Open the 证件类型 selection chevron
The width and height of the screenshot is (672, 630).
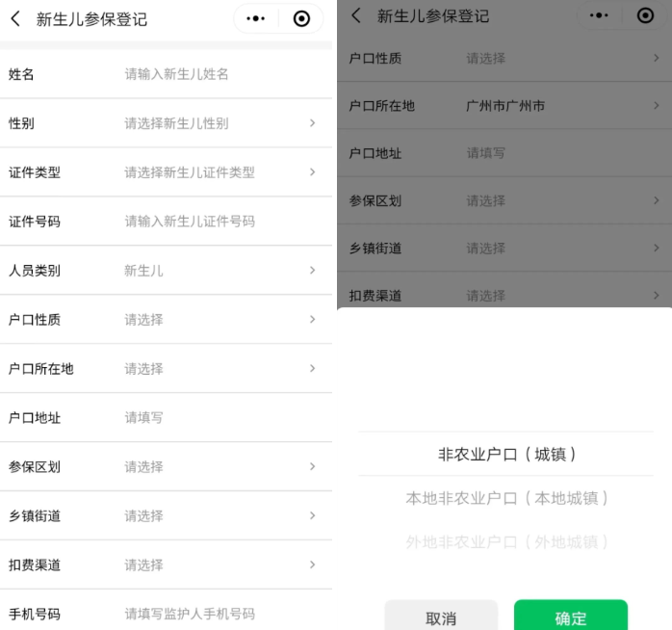point(312,172)
